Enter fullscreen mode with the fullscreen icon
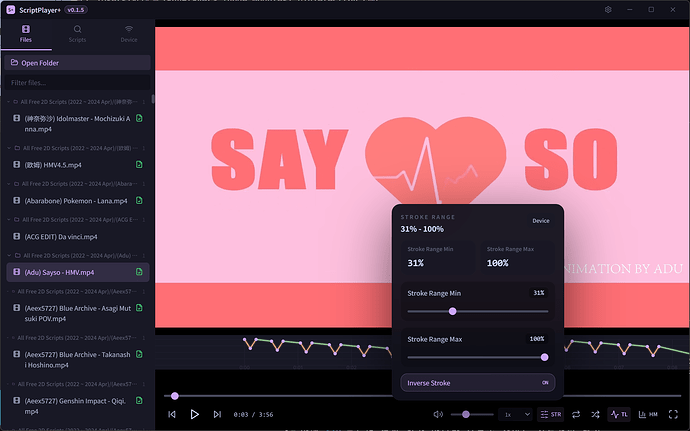This screenshot has width=690, height=431. coord(673,414)
